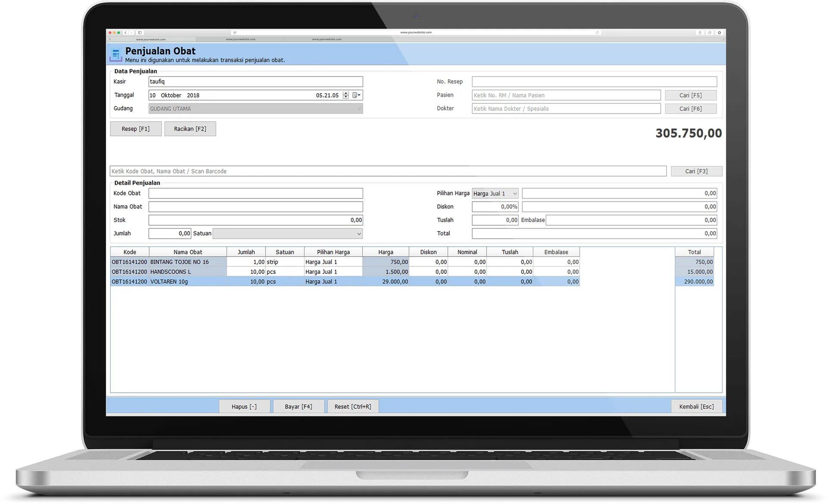Click the browser back arrow
The width and height of the screenshot is (828, 504).
125,33
